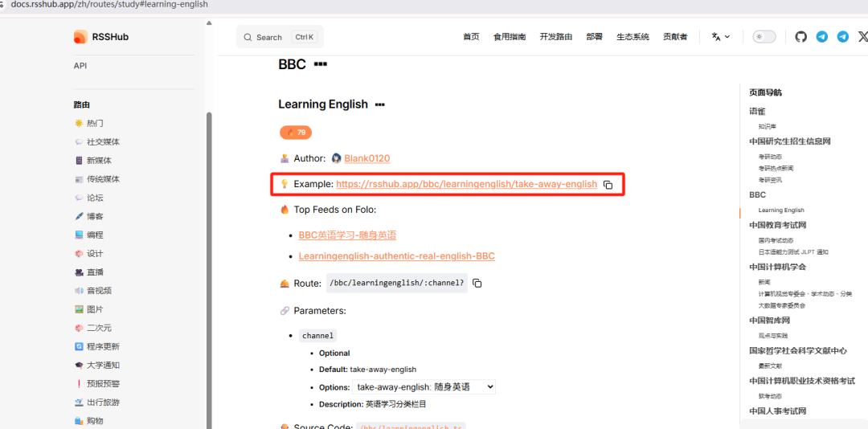Open the 首页 nav item
This screenshot has height=429, width=868.
click(x=471, y=37)
